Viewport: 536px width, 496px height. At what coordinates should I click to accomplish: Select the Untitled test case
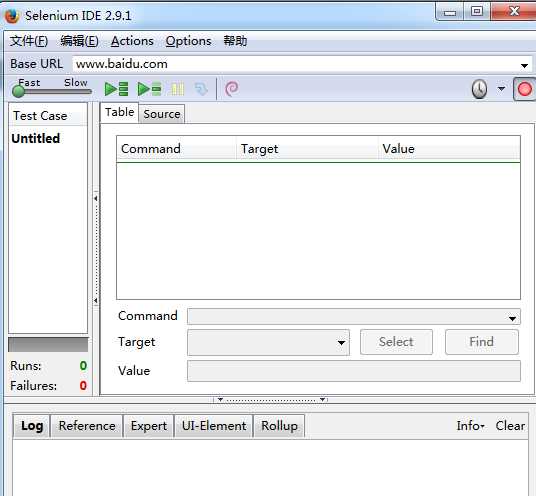36,138
